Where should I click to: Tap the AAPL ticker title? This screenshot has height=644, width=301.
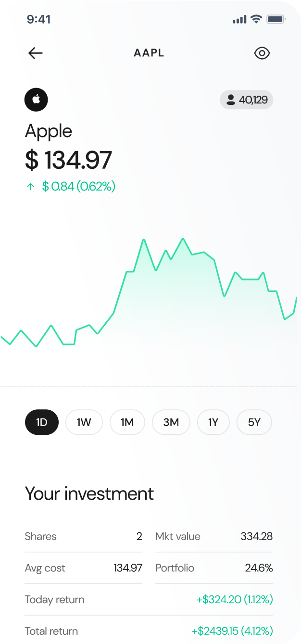pos(149,53)
